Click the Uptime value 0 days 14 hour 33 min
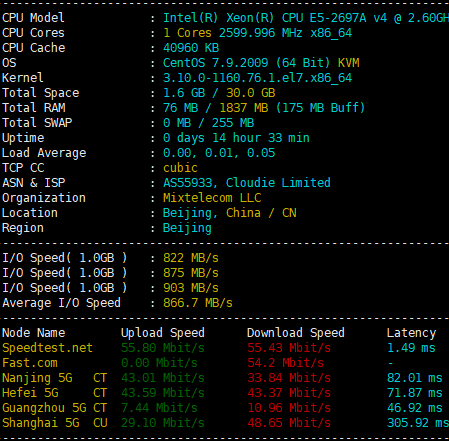This screenshot has width=449, height=441. point(236,138)
